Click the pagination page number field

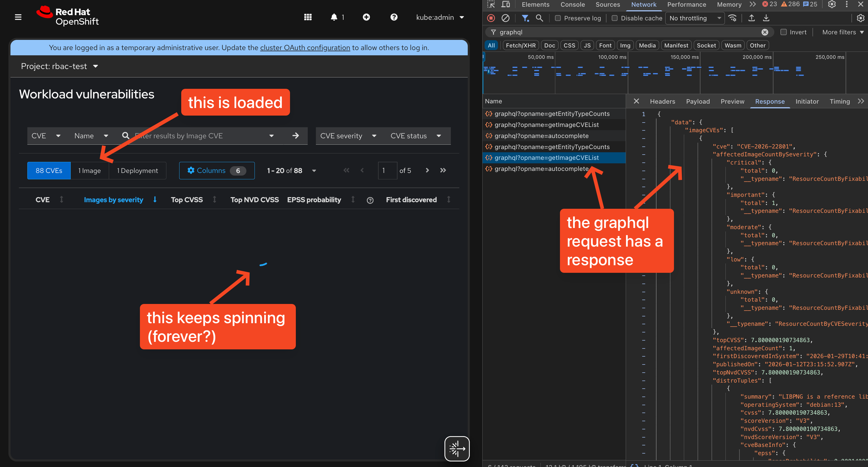point(387,171)
